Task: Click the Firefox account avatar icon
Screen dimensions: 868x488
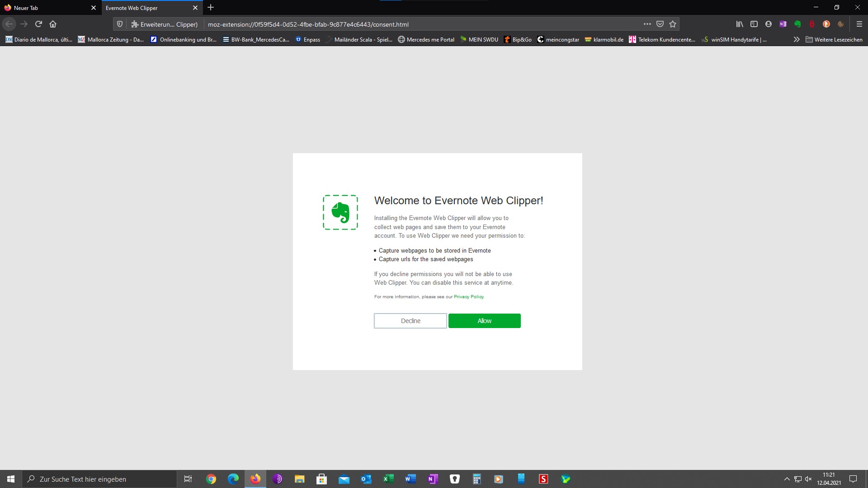Action: point(769,24)
